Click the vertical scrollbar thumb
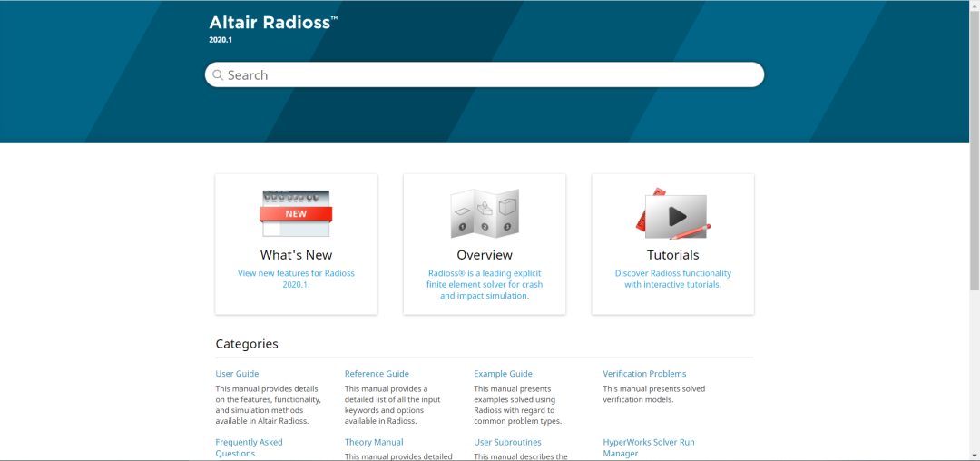 tap(975, 150)
